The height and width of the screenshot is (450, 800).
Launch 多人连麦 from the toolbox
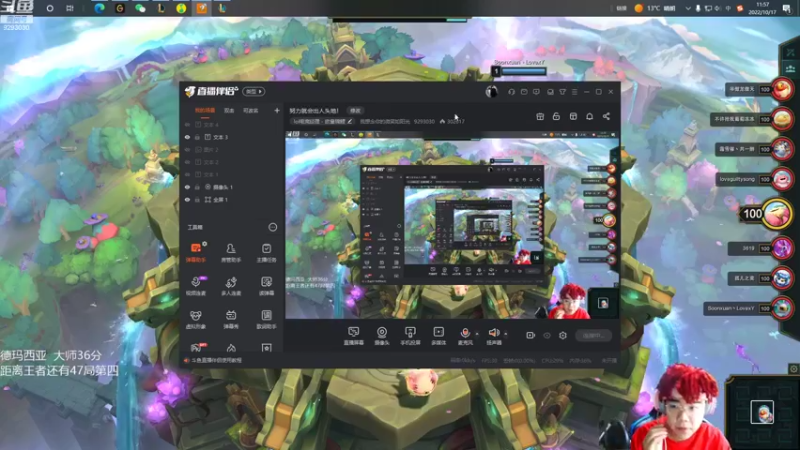pyautogui.click(x=231, y=286)
